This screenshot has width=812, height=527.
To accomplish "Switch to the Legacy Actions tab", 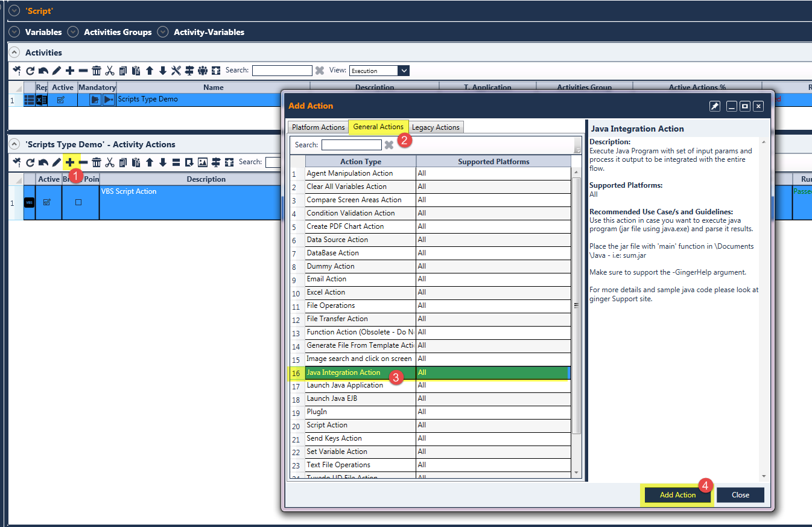I will 436,127.
